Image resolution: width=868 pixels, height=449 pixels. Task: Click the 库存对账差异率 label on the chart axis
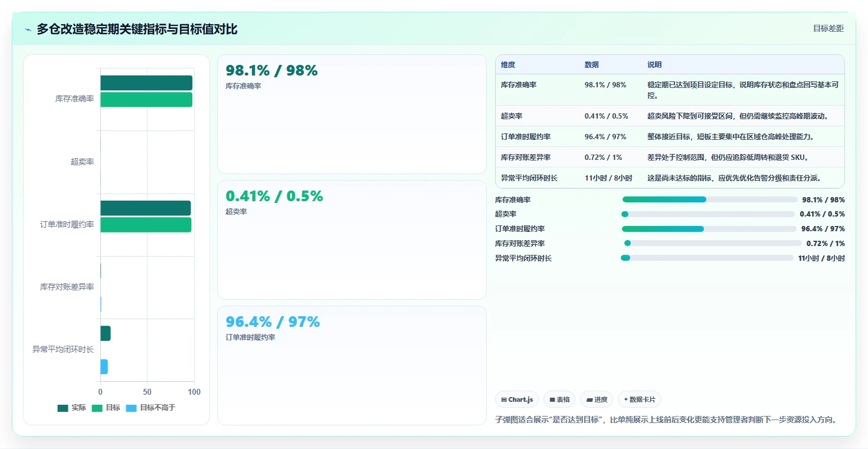point(67,287)
